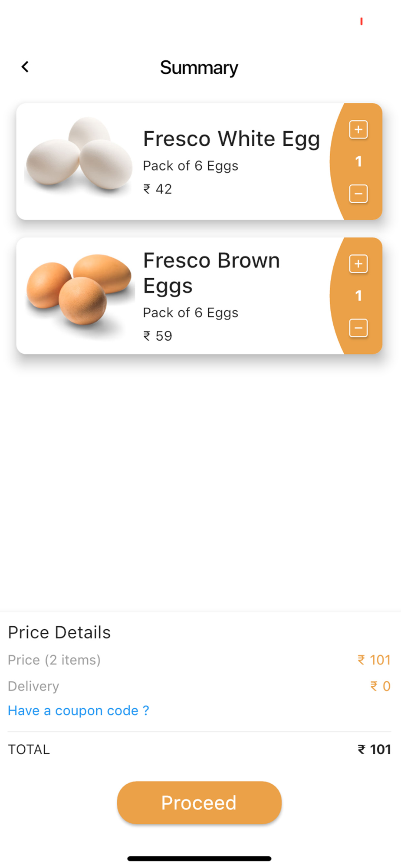Increase Fresco White Egg quantity with plus
Image resolution: width=401 pixels, height=868 pixels.
point(358,129)
